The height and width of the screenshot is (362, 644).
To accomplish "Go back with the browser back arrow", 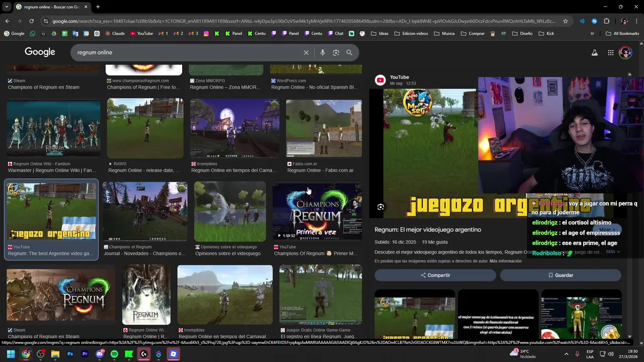I will (x=7, y=21).
